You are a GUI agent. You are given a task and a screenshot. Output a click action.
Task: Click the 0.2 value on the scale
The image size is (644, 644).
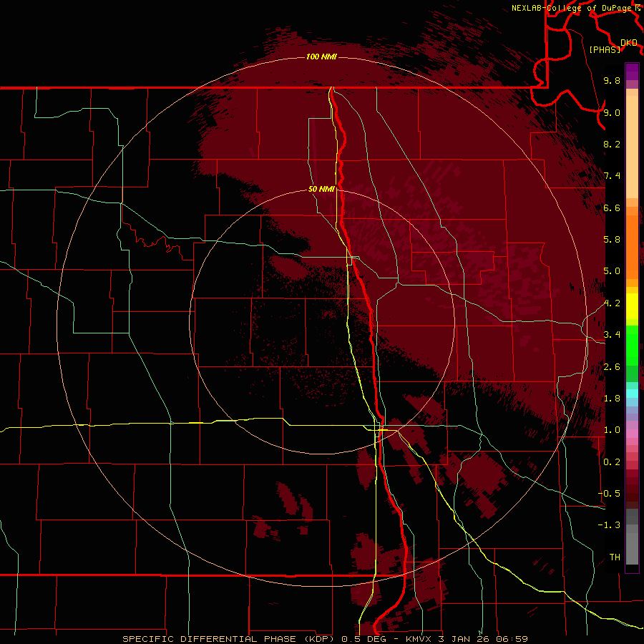click(612, 462)
